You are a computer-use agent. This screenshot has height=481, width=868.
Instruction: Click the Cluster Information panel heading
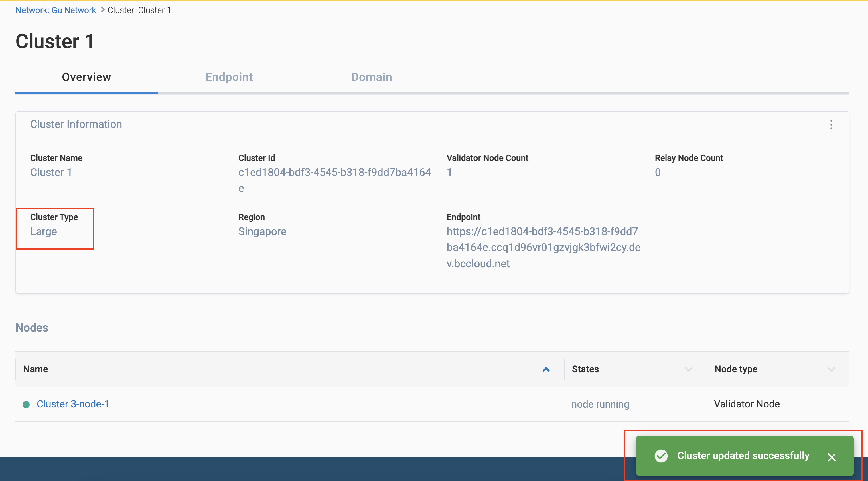click(76, 124)
